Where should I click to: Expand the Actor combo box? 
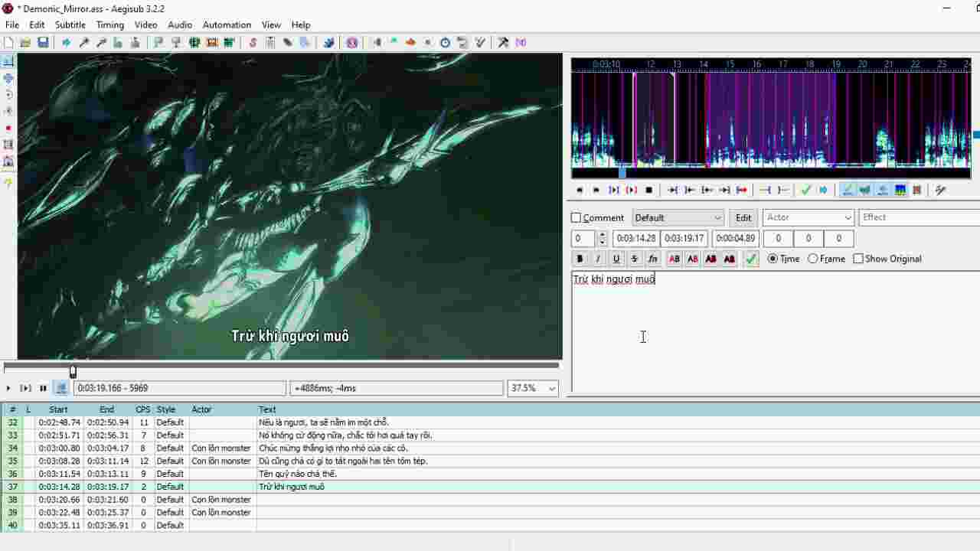(x=808, y=218)
